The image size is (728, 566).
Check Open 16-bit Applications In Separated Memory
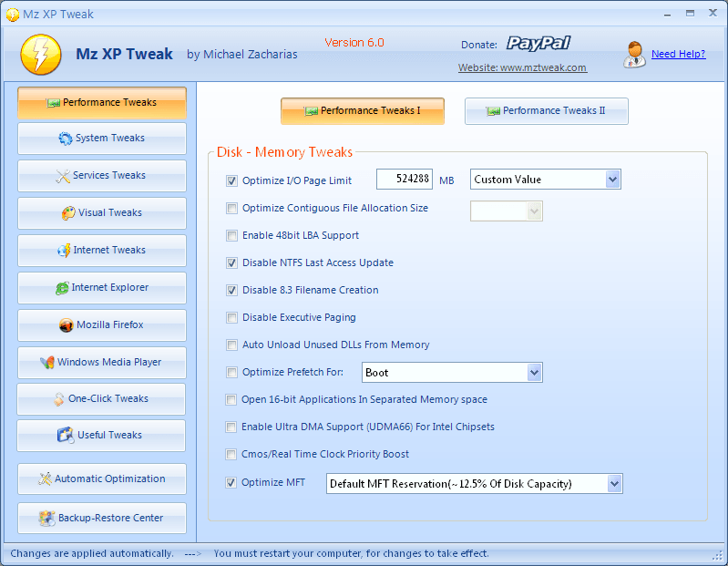231,400
